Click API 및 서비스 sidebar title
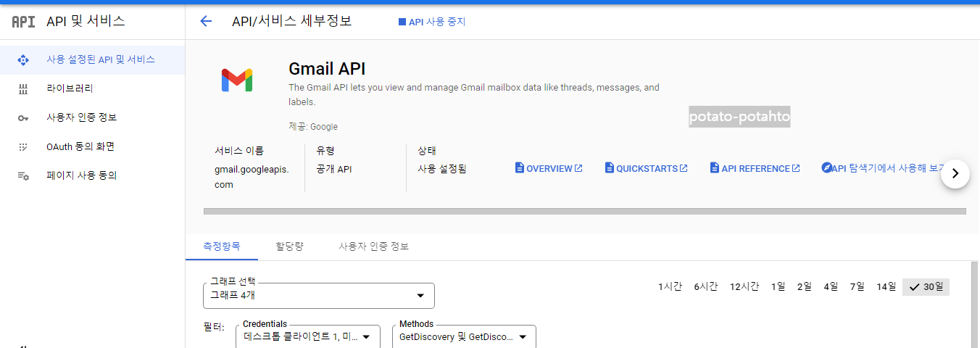980x348 pixels. (86, 22)
